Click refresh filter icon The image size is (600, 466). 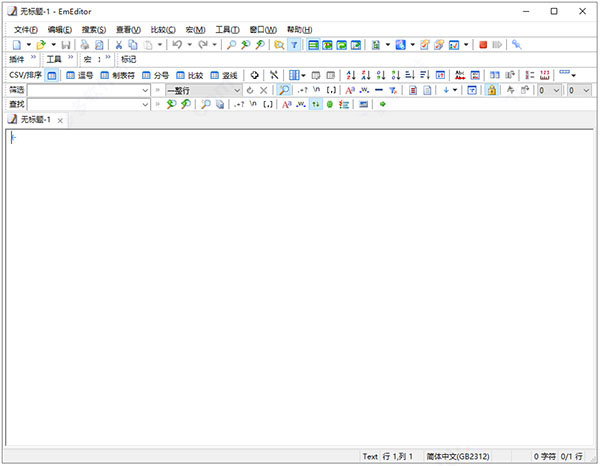(250, 90)
